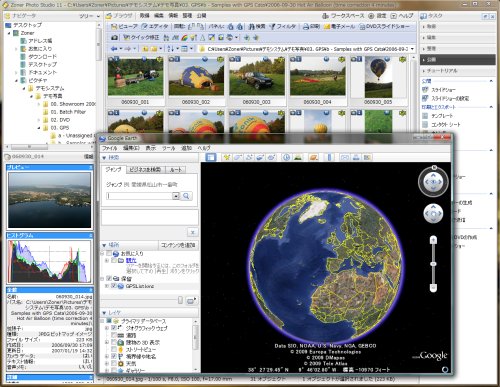Switch to the ルート tab
Screen dimensions: 500x387
pyautogui.click(x=175, y=170)
